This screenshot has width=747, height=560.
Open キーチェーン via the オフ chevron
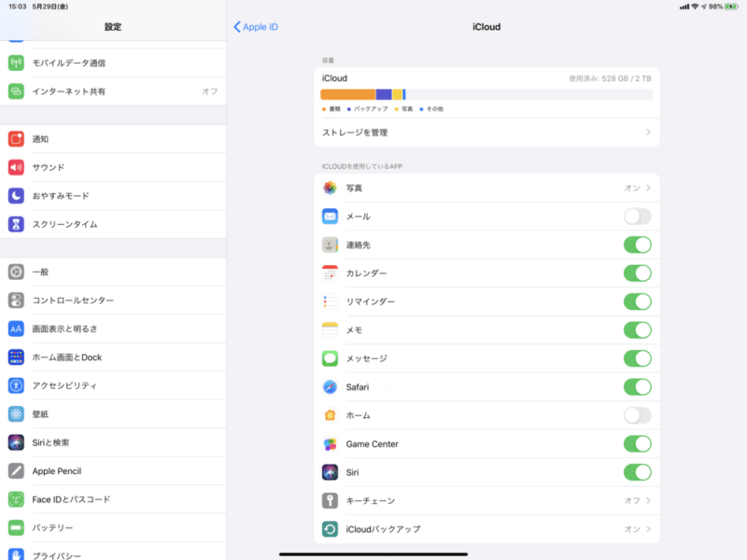tap(648, 501)
